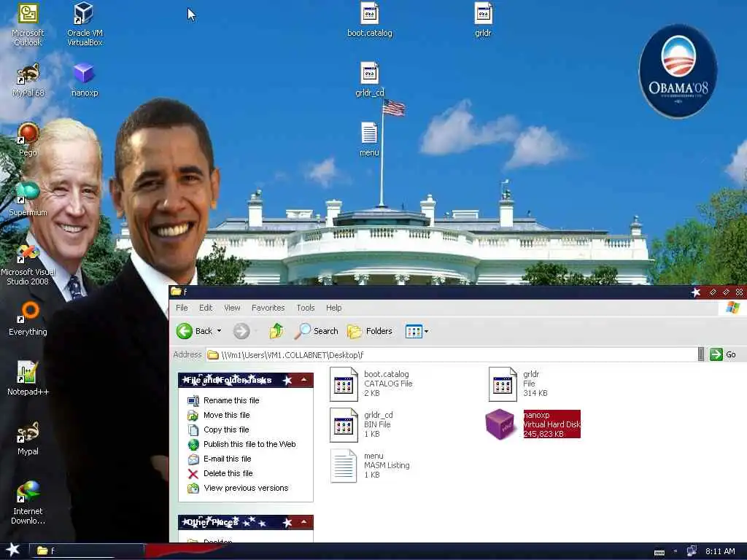This screenshot has width=747, height=560.
Task: Select grldr_cd file on the desktop
Action: (x=370, y=80)
